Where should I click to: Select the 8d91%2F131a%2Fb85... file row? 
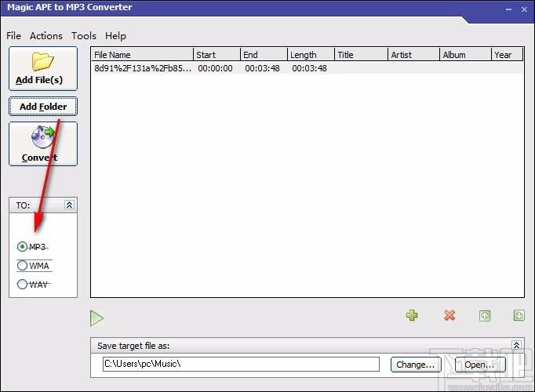click(307, 68)
